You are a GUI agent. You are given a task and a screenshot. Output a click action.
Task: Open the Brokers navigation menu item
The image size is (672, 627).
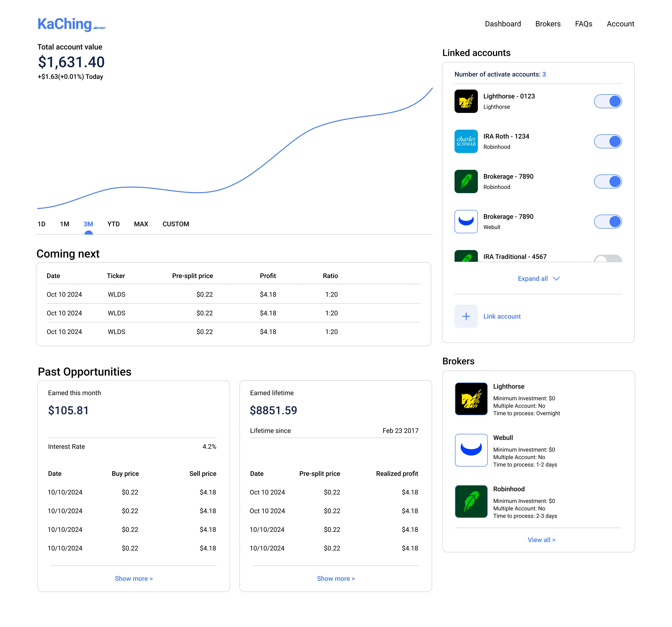(548, 24)
